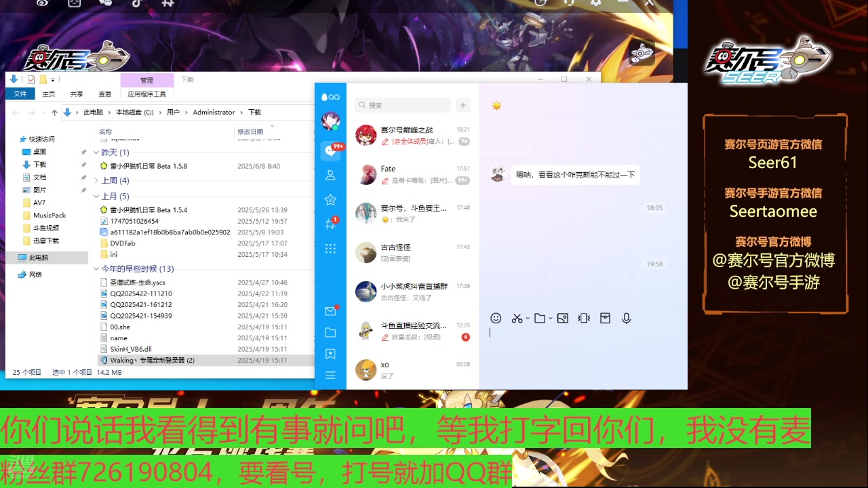This screenshot has width=868, height=488.
Task: Click the window shake icon in chat
Action: tap(584, 318)
